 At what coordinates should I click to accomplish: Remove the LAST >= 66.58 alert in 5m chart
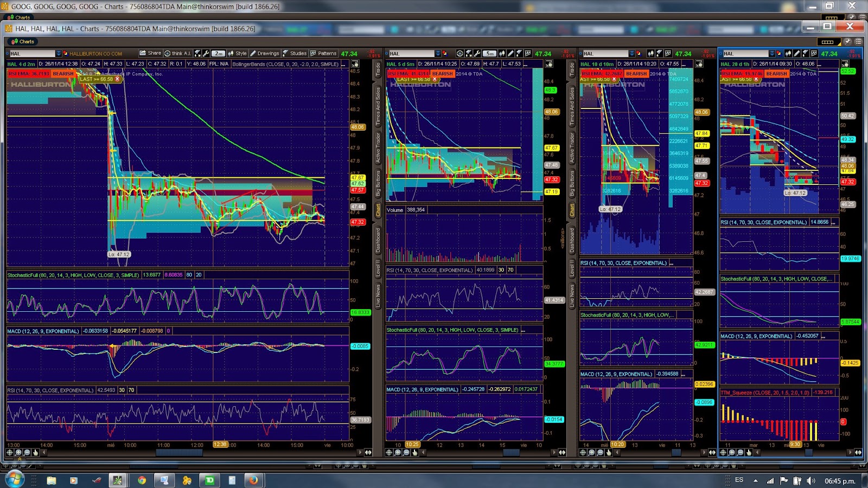(434, 79)
